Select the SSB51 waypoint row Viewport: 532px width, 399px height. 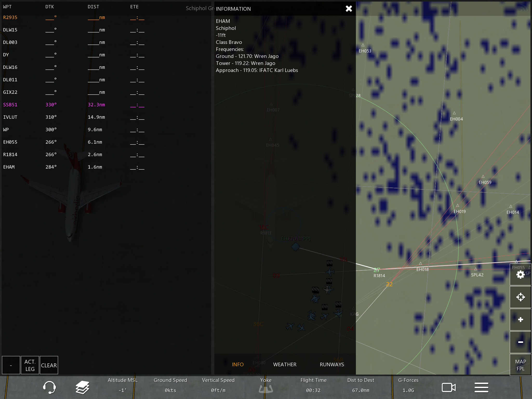pos(10,105)
